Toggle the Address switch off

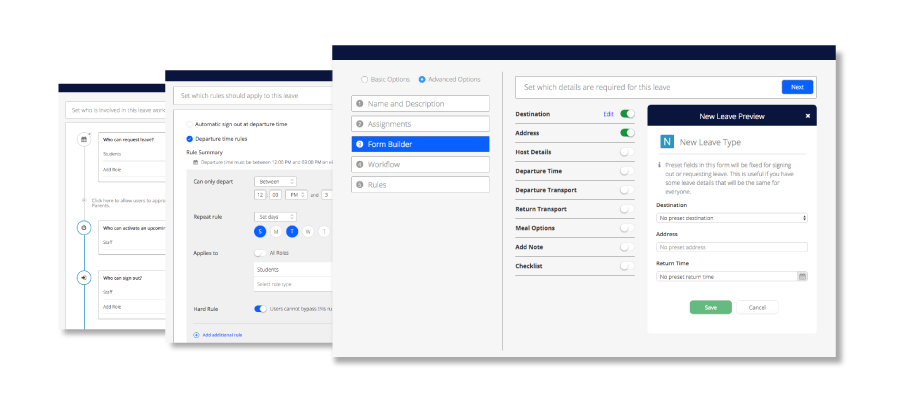[627, 133]
